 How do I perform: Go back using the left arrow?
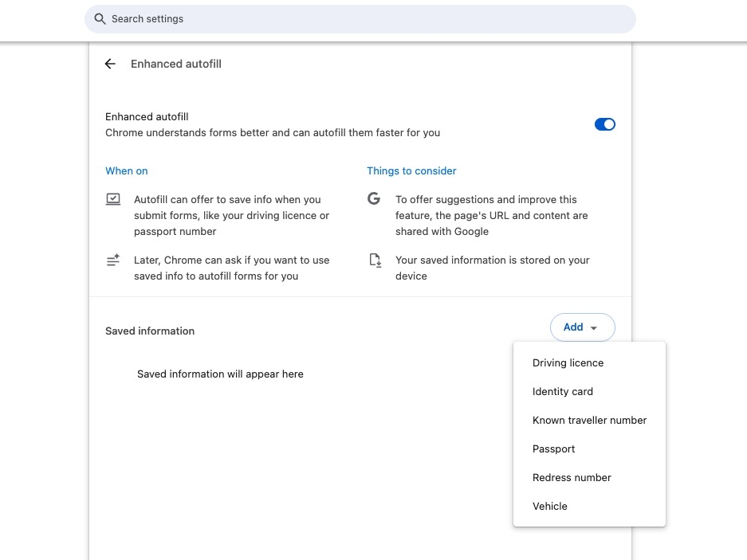pos(110,64)
